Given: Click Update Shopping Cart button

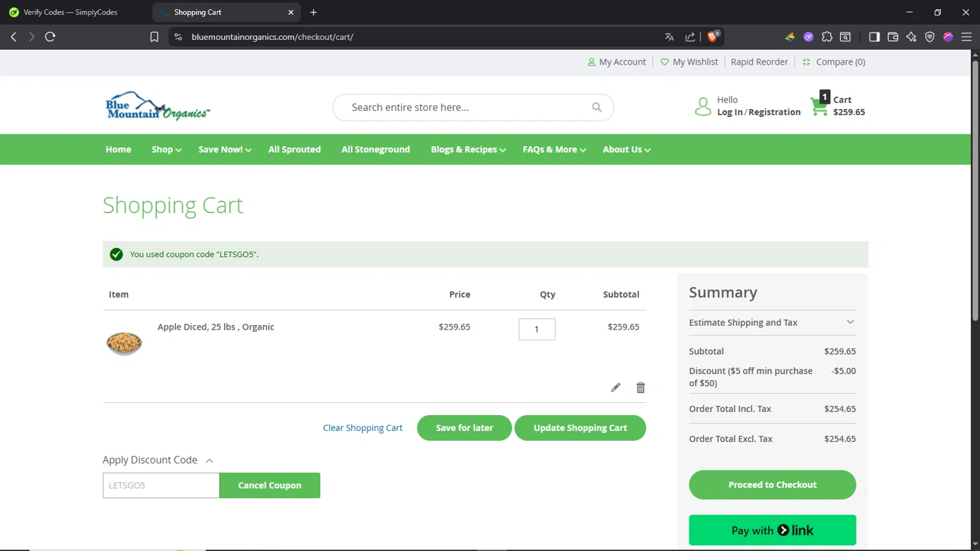Looking at the screenshot, I should [x=580, y=428].
